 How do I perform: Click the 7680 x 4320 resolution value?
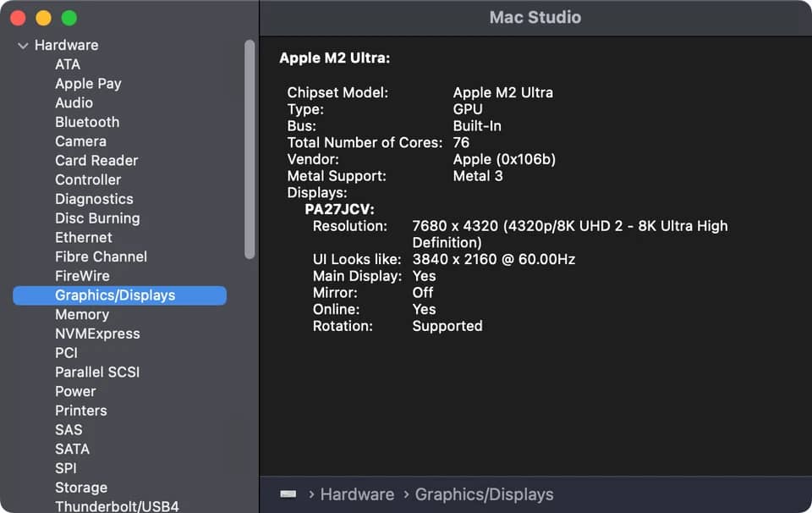tap(570, 234)
